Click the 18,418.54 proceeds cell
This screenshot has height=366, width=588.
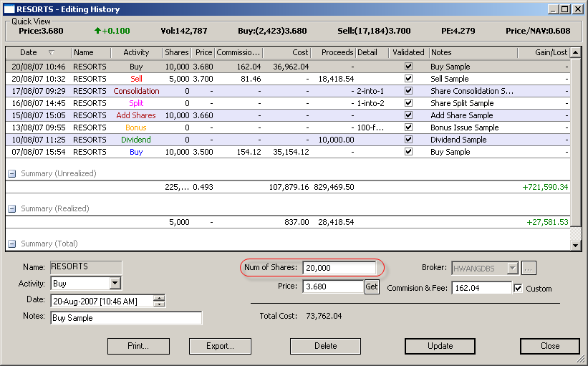pyautogui.click(x=336, y=79)
